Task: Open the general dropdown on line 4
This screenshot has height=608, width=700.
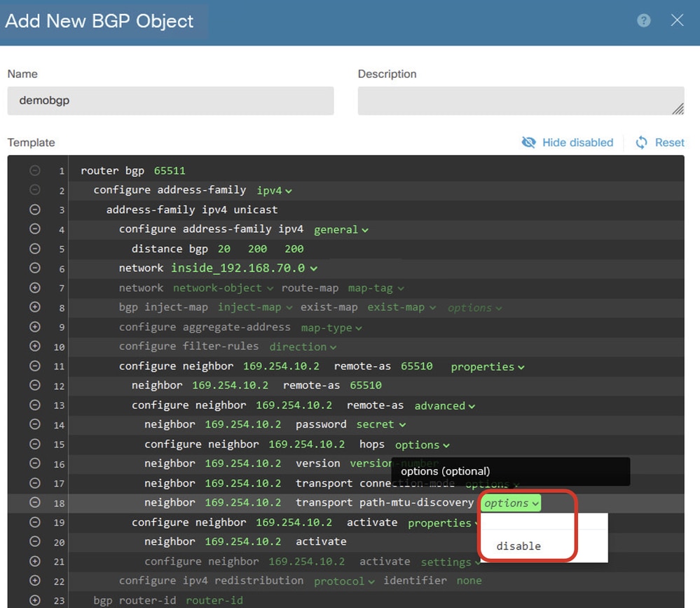Action: coord(341,229)
